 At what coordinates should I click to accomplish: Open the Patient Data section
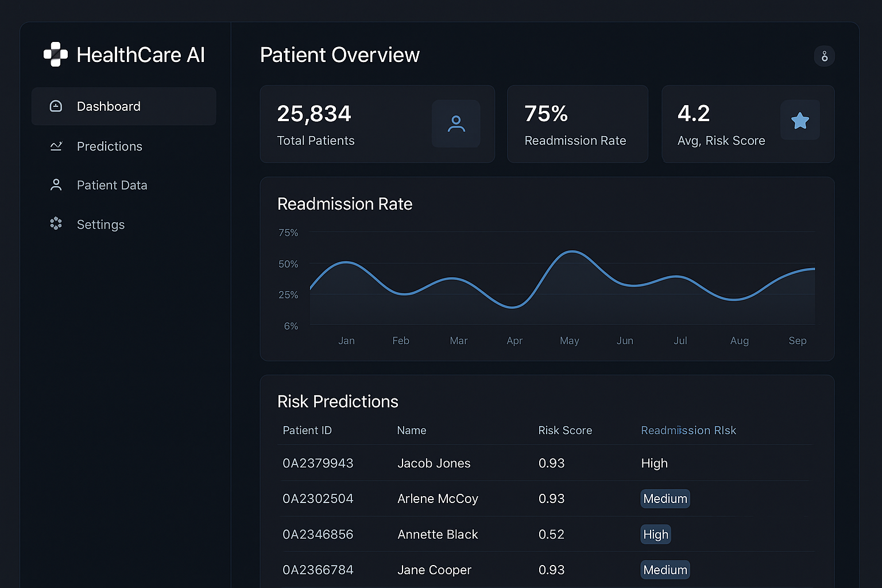click(x=112, y=185)
